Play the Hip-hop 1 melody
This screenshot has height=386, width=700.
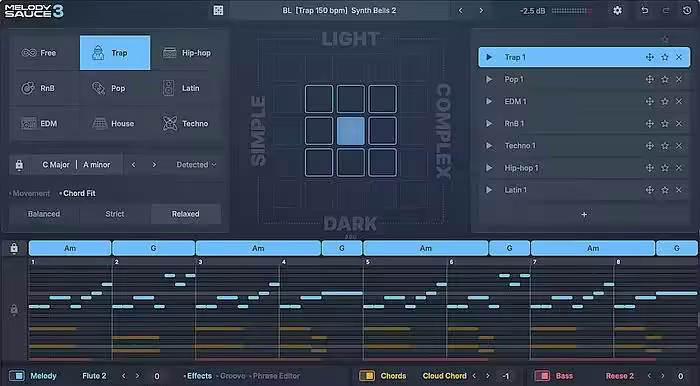489,168
